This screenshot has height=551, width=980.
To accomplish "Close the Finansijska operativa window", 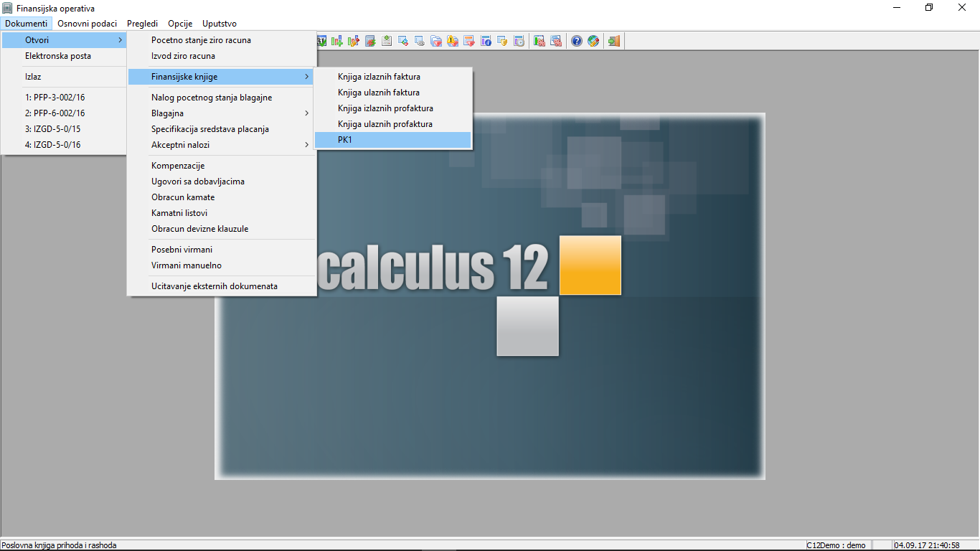I will (963, 8).
